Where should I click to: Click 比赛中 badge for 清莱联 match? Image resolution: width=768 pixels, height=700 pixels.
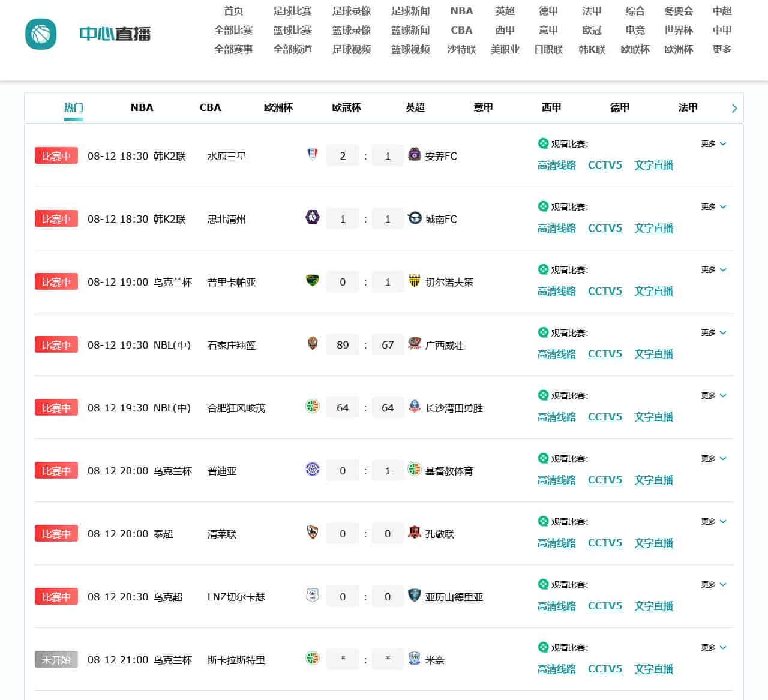click(56, 534)
